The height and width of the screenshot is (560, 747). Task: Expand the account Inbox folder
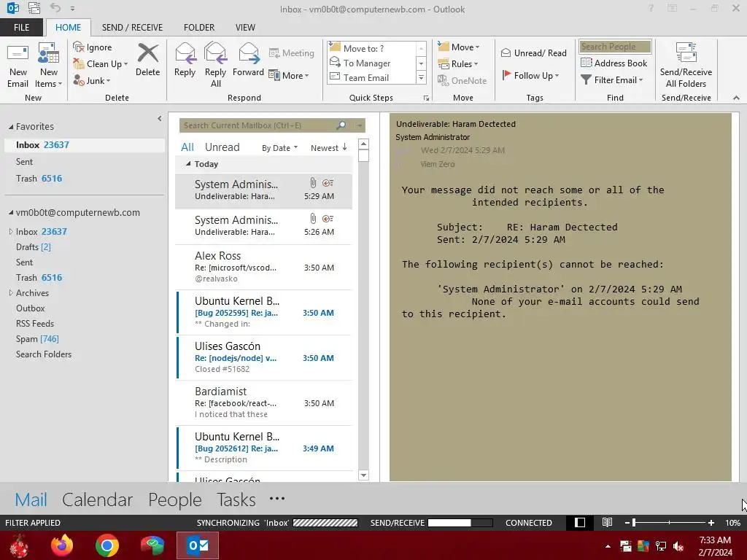[x=11, y=231]
